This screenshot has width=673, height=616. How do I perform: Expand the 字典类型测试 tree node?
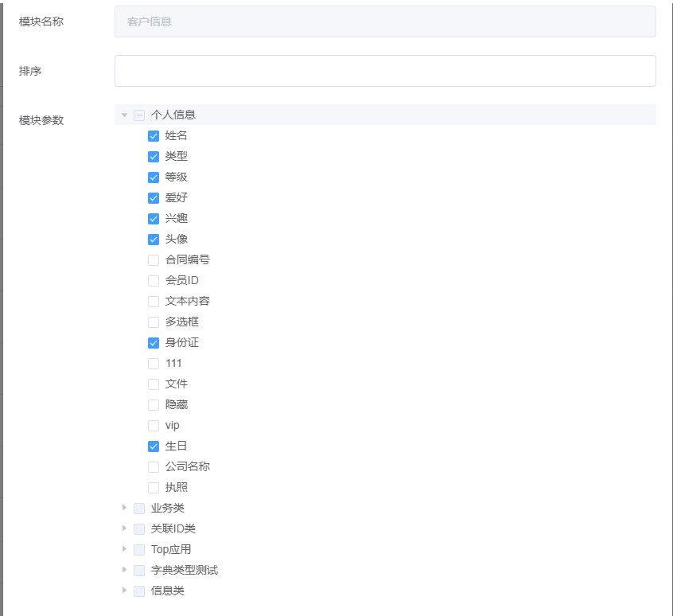124,570
